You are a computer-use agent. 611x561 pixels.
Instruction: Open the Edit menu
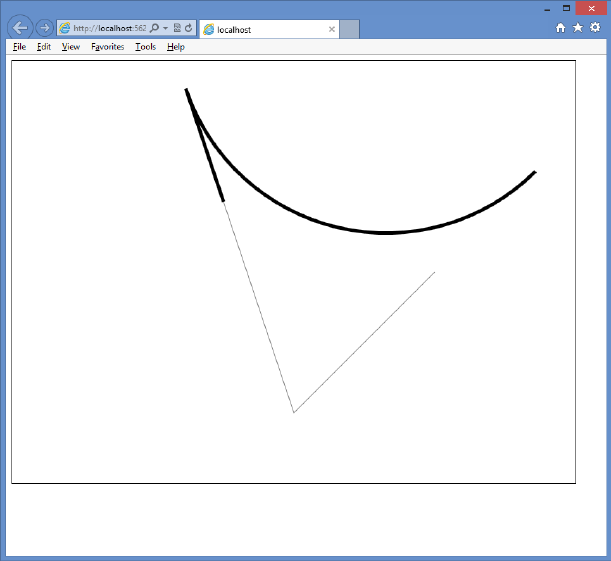point(44,47)
